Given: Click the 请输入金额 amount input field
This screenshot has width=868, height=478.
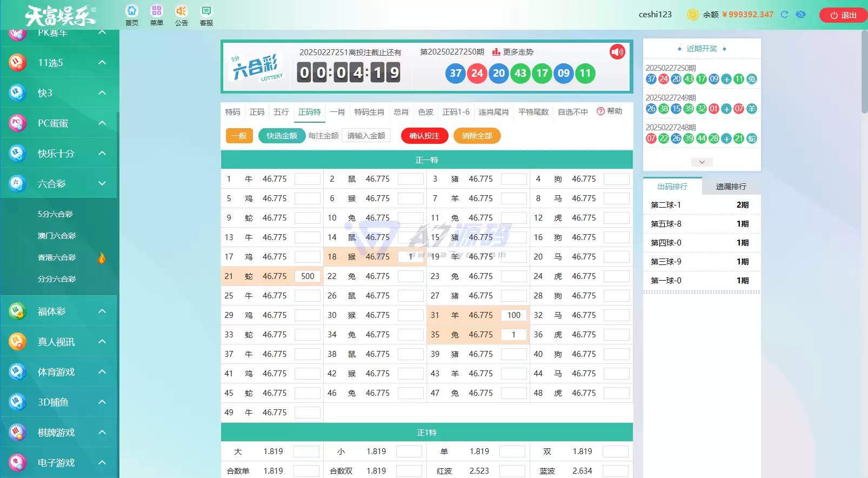Looking at the screenshot, I should [x=366, y=136].
